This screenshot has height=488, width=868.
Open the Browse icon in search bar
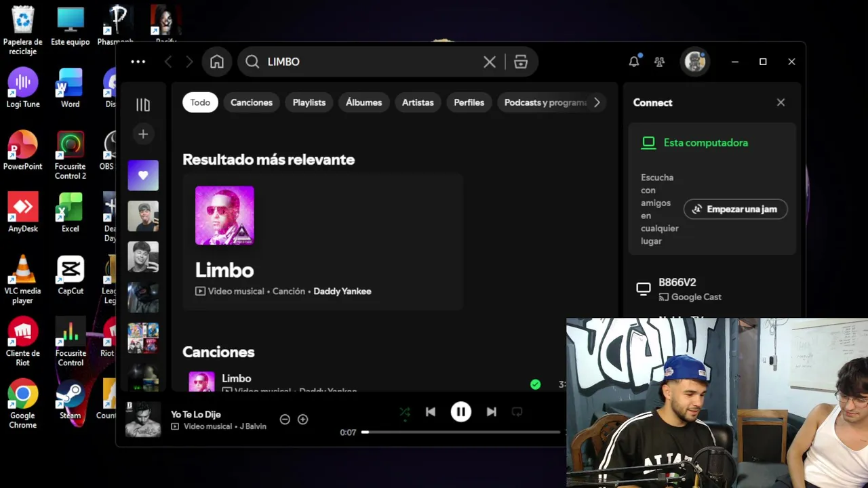521,62
